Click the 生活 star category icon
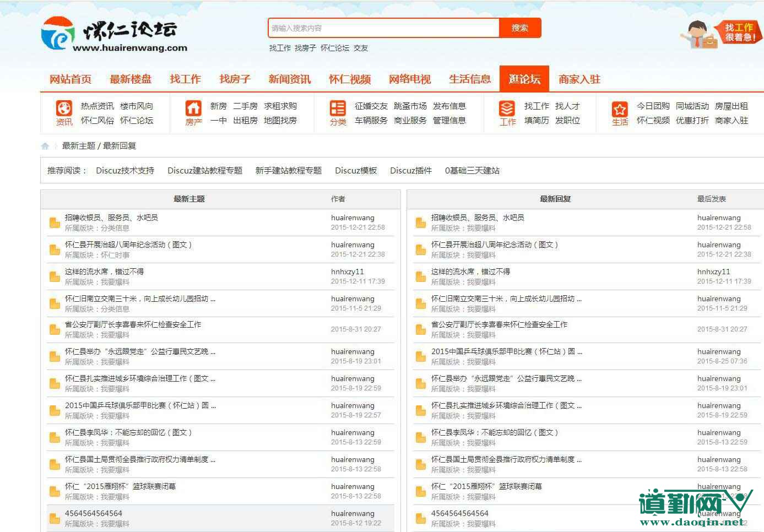The width and height of the screenshot is (764, 532). [620, 108]
